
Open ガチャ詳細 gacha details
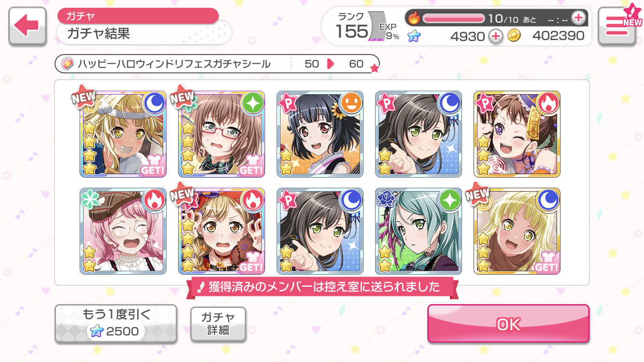[218, 324]
